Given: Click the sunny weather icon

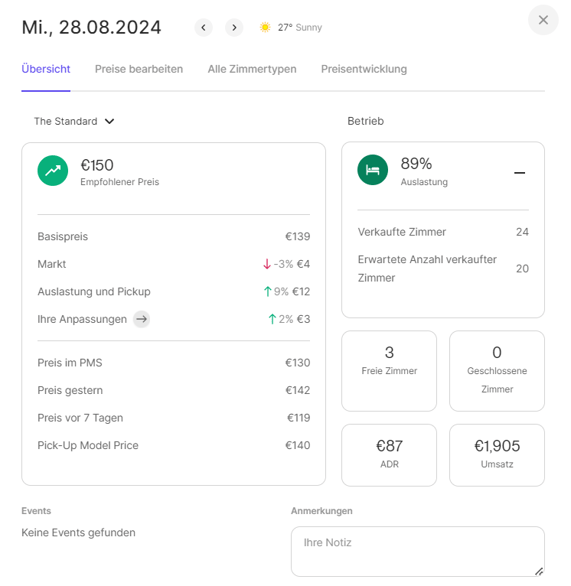Looking at the screenshot, I should click(265, 27).
